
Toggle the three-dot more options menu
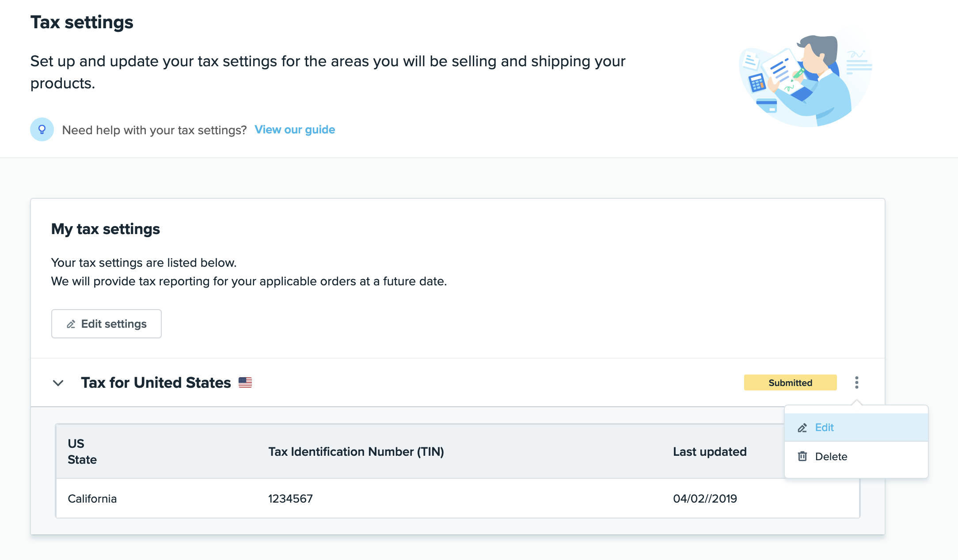[856, 382]
